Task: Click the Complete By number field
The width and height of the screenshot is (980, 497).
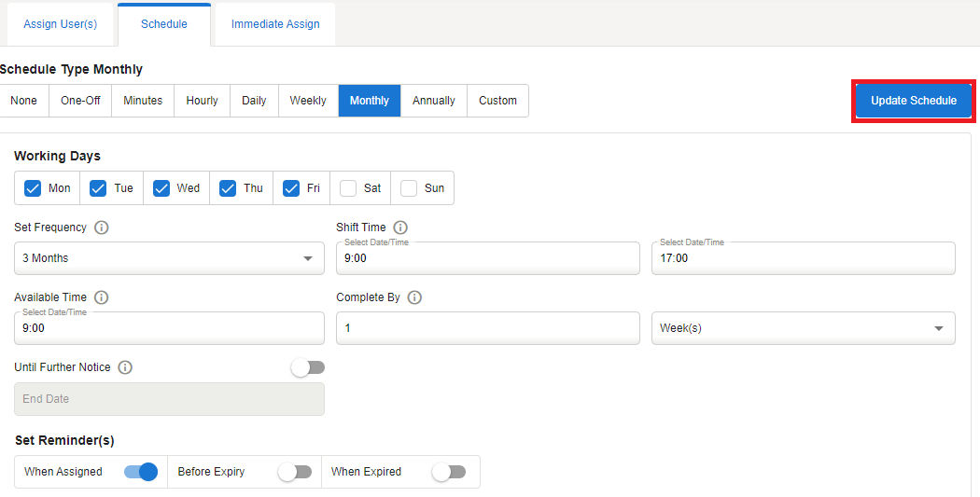Action: click(487, 328)
